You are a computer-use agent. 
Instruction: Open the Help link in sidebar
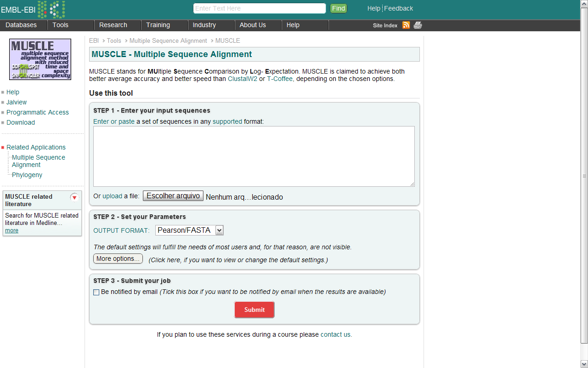coord(13,92)
